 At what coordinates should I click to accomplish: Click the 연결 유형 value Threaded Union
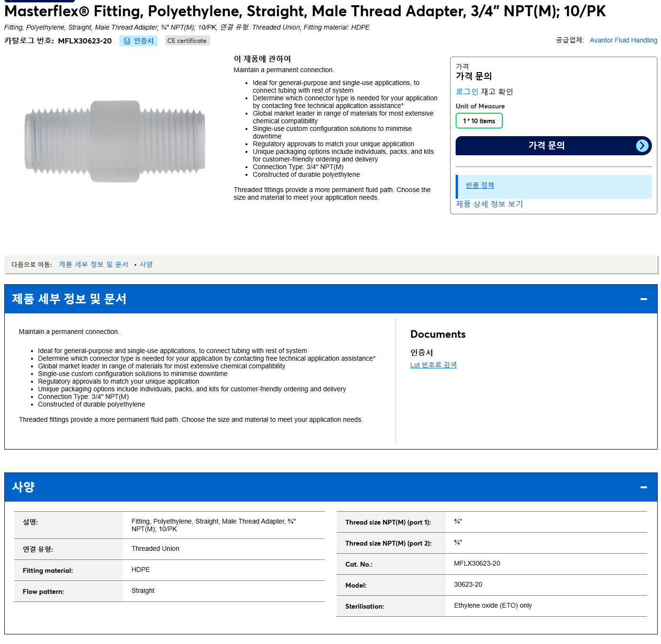point(156,548)
